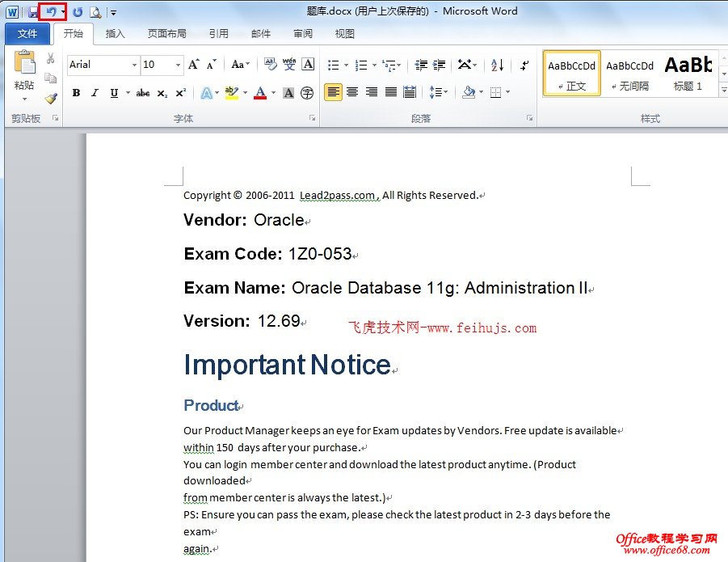Click the Copy icon
728x562 pixels.
point(50,78)
